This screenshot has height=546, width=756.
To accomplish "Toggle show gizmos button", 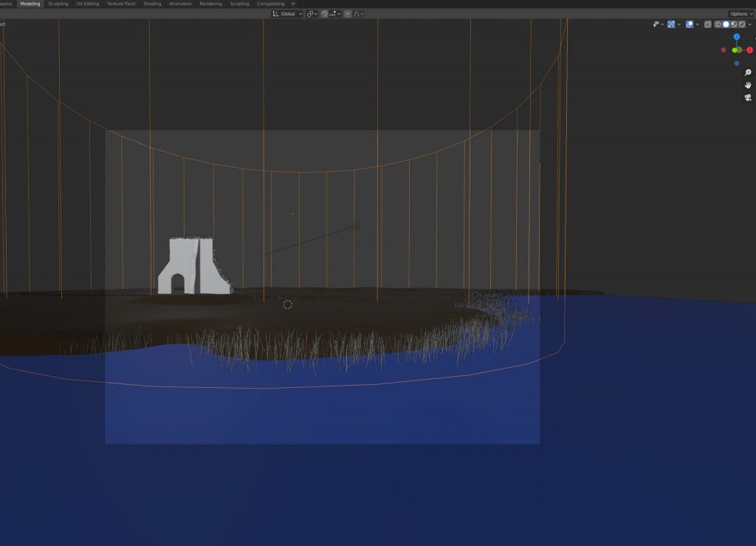I will [671, 24].
